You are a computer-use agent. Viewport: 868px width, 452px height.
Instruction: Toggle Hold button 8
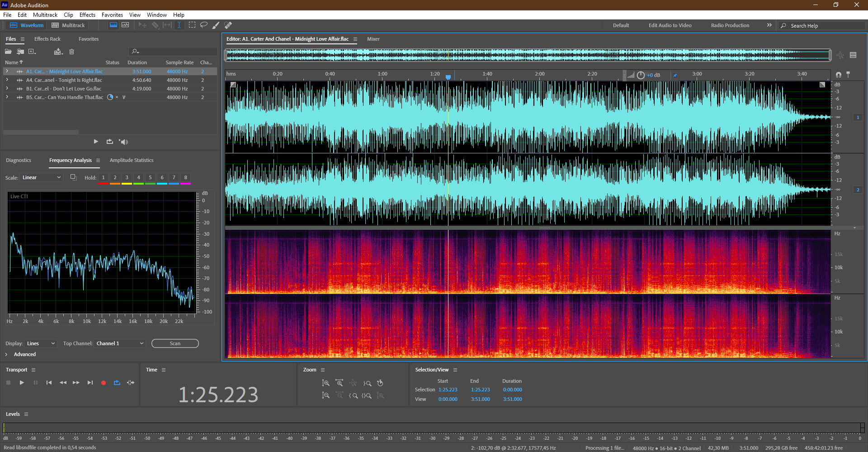click(x=186, y=177)
